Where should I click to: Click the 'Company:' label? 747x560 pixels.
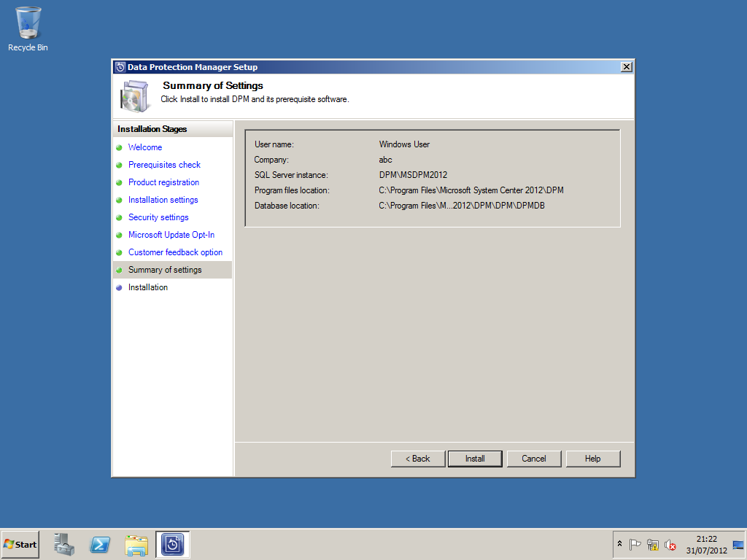[x=271, y=160]
